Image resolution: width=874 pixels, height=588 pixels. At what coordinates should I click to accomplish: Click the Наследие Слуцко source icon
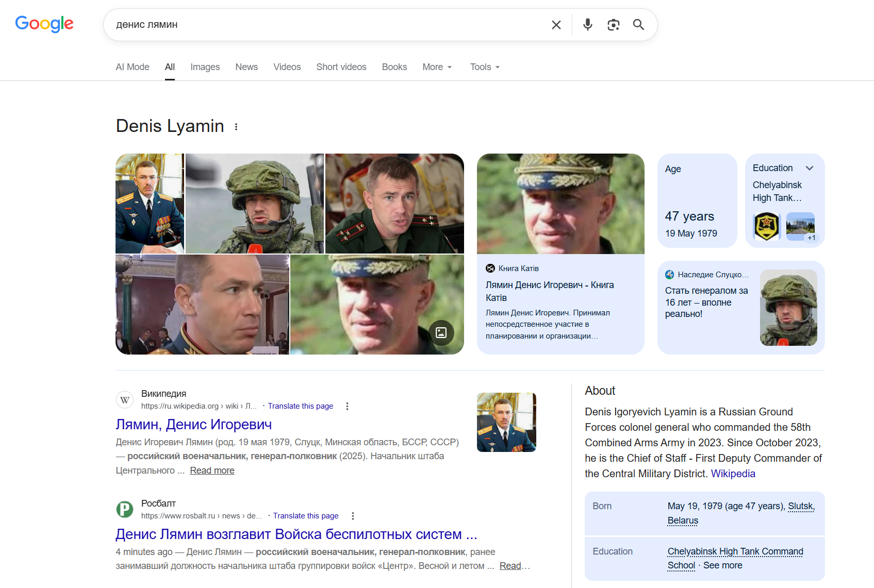(x=670, y=275)
